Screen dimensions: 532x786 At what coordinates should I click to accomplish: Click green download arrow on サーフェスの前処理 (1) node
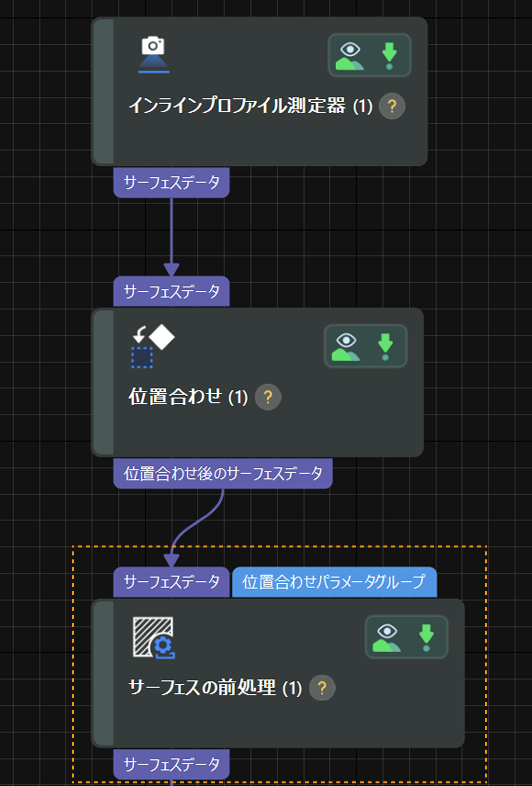426,638
